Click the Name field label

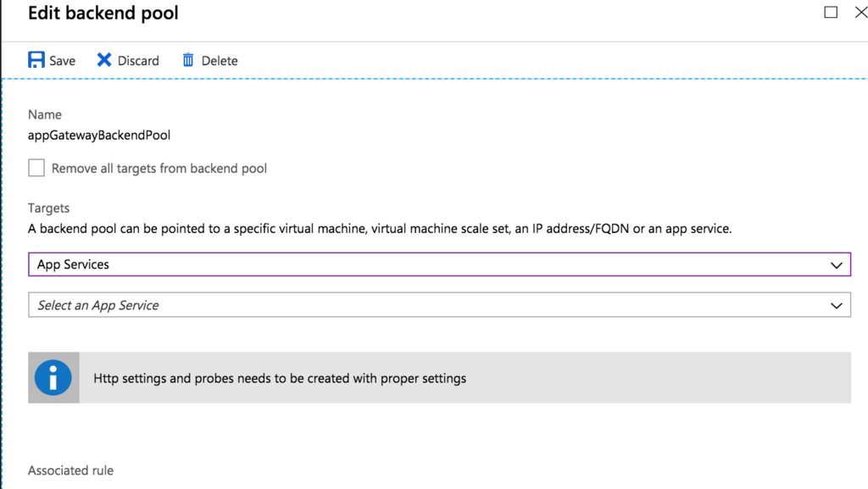pos(45,114)
